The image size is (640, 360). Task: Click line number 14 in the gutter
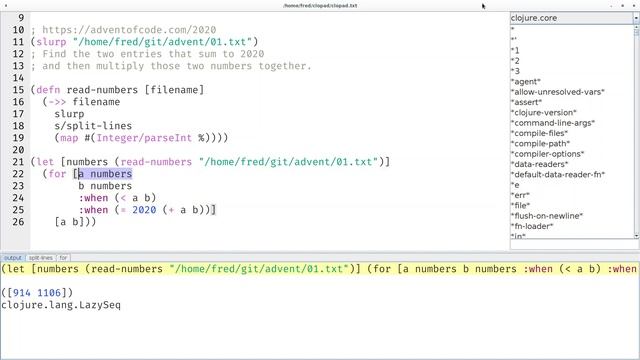click(x=18, y=78)
